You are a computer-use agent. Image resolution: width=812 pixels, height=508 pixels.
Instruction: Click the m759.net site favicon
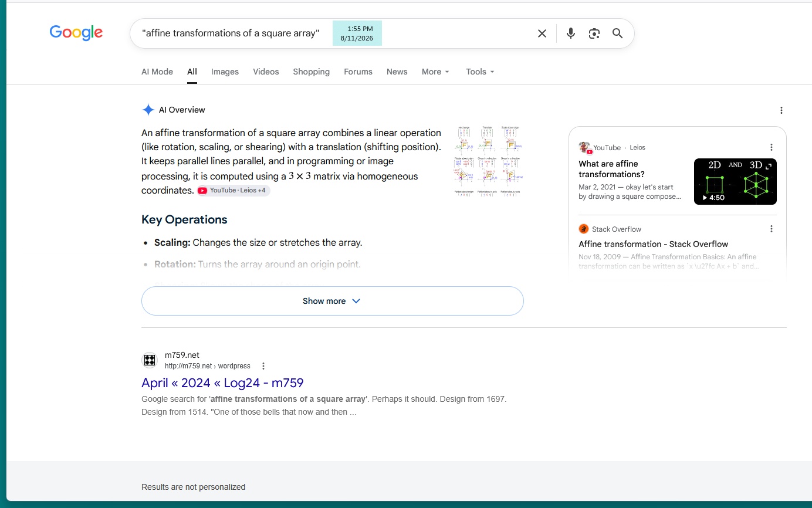(x=150, y=360)
